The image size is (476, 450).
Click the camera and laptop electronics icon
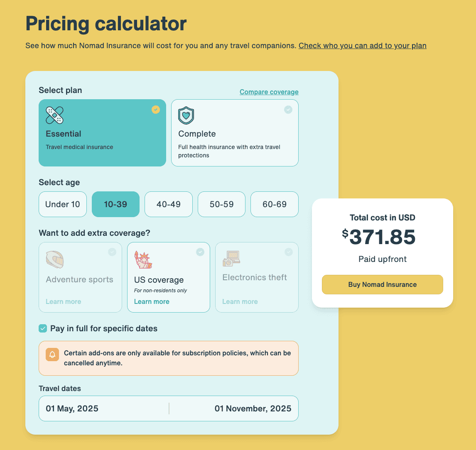pyautogui.click(x=231, y=259)
